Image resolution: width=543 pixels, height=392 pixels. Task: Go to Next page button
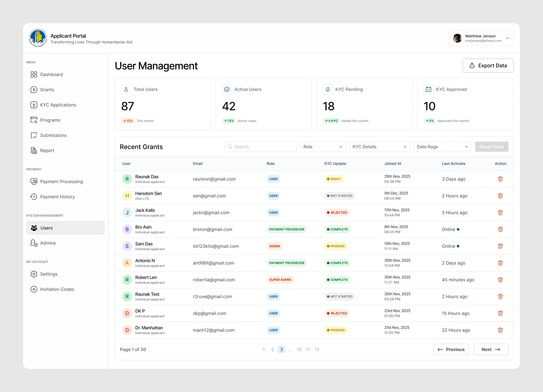pos(491,349)
